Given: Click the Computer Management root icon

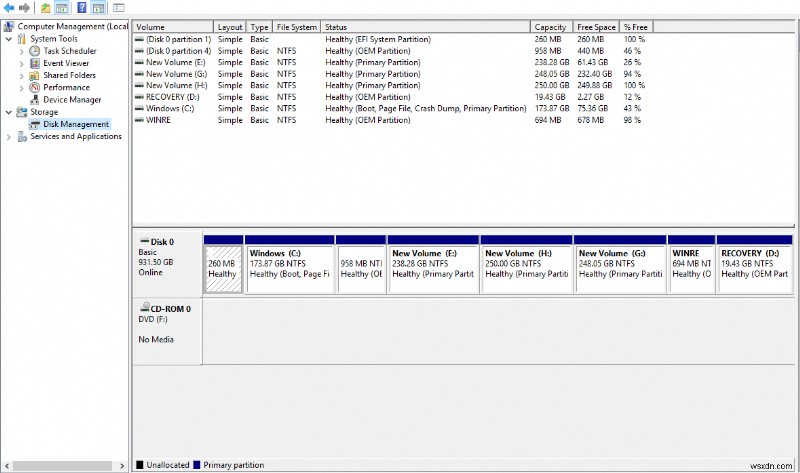Looking at the screenshot, I should tap(9, 26).
